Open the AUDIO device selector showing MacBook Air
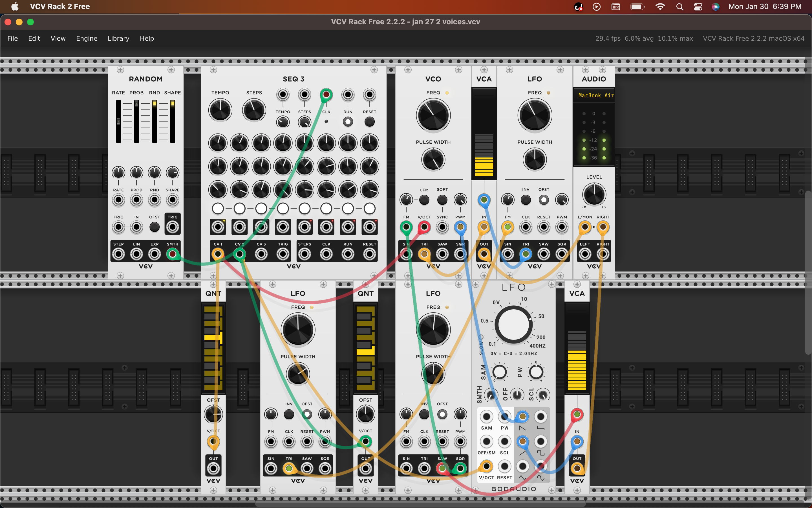812x508 pixels. (594, 95)
